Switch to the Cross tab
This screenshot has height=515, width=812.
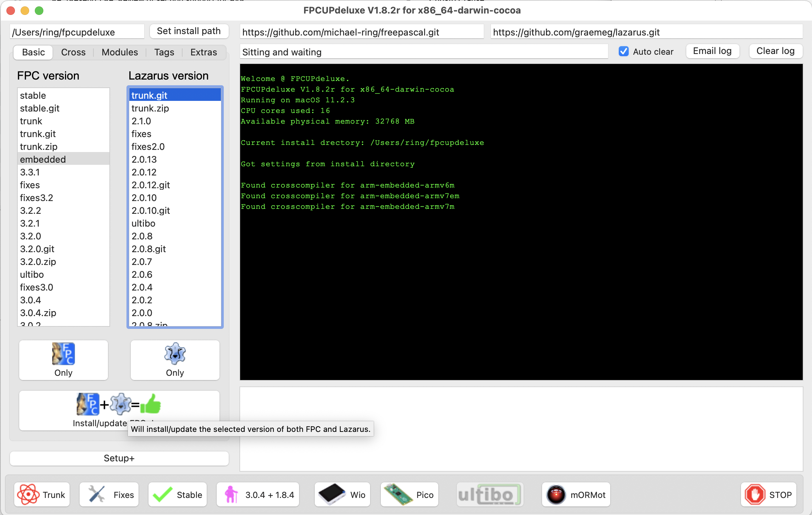(73, 52)
